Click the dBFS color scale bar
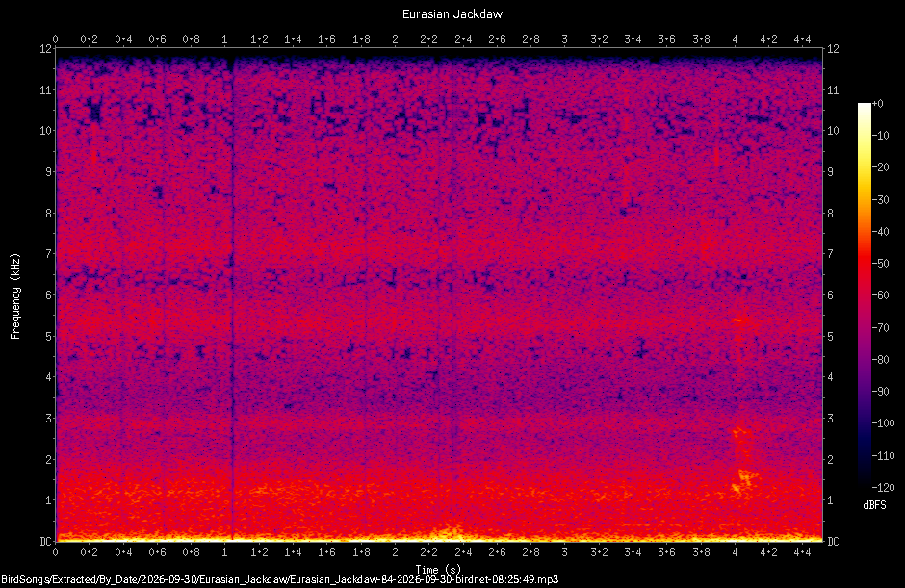 864,294
